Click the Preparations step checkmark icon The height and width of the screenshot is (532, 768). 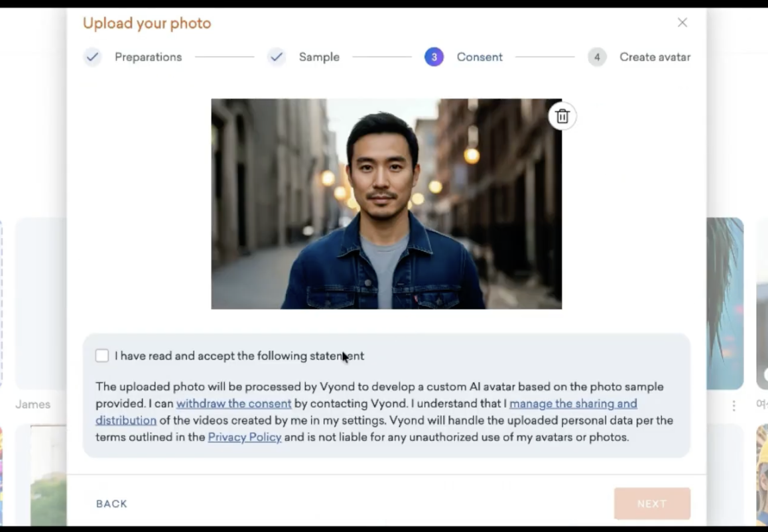coord(93,57)
